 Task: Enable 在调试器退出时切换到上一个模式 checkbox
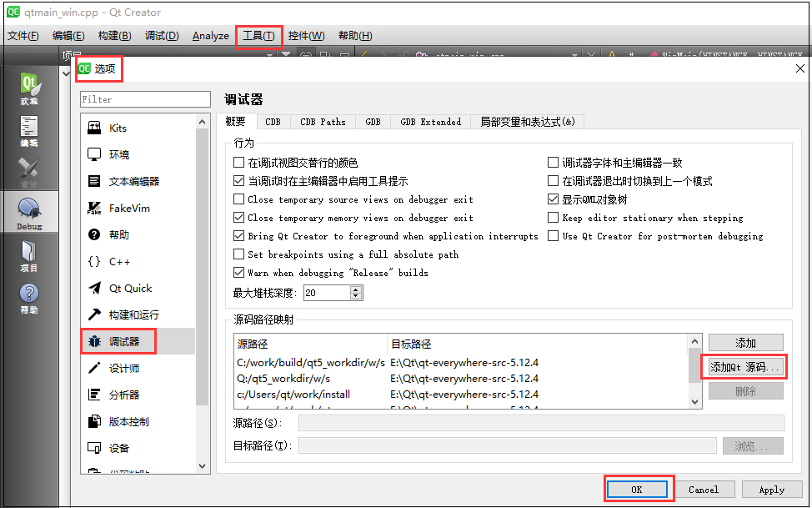[553, 181]
